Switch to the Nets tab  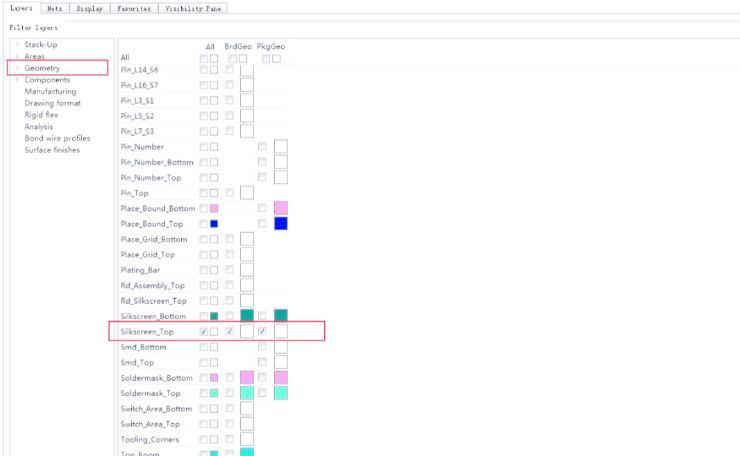[54, 8]
